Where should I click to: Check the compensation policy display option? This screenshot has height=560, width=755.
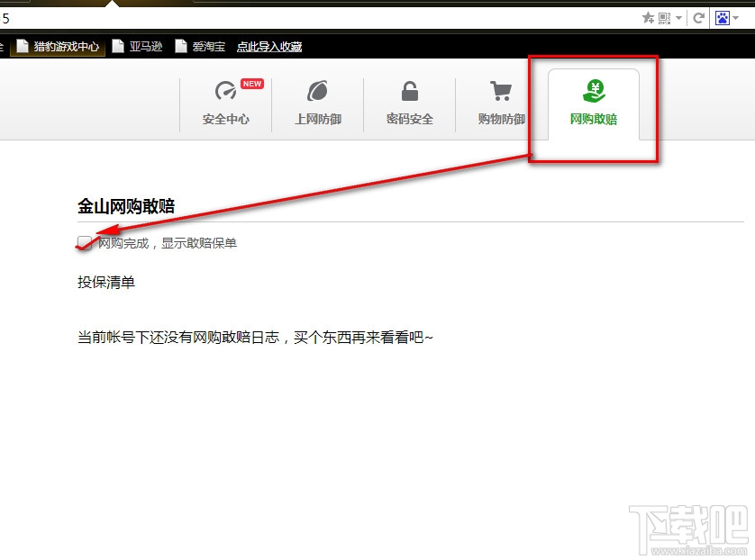(x=83, y=242)
